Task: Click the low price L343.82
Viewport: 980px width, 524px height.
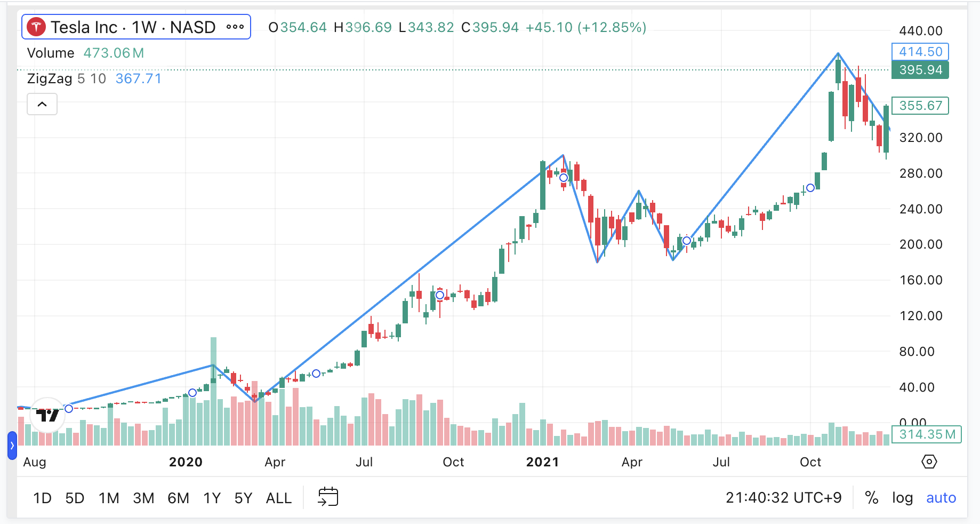Action: point(427,27)
